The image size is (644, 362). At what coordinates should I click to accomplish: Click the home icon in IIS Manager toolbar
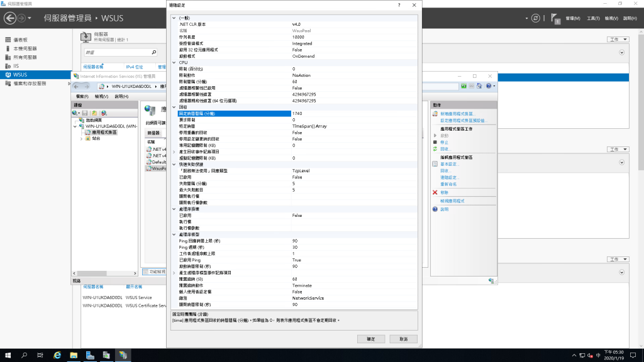[x=479, y=85]
